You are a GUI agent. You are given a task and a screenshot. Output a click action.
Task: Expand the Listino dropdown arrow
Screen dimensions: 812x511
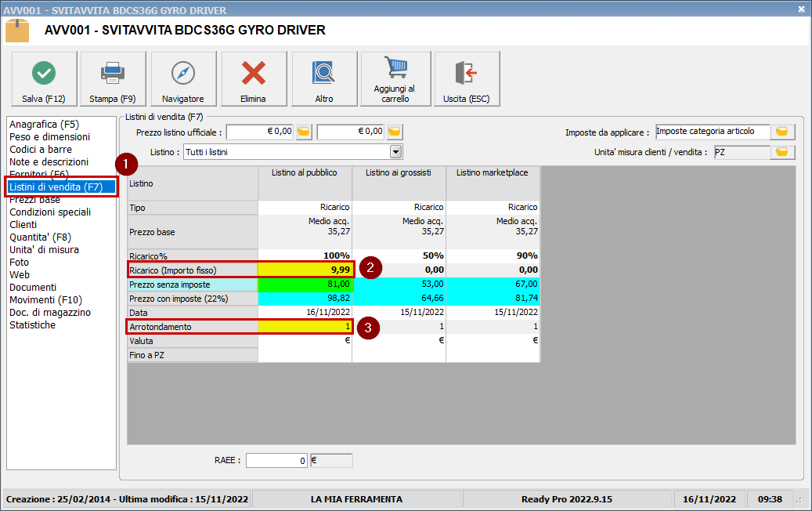(395, 152)
